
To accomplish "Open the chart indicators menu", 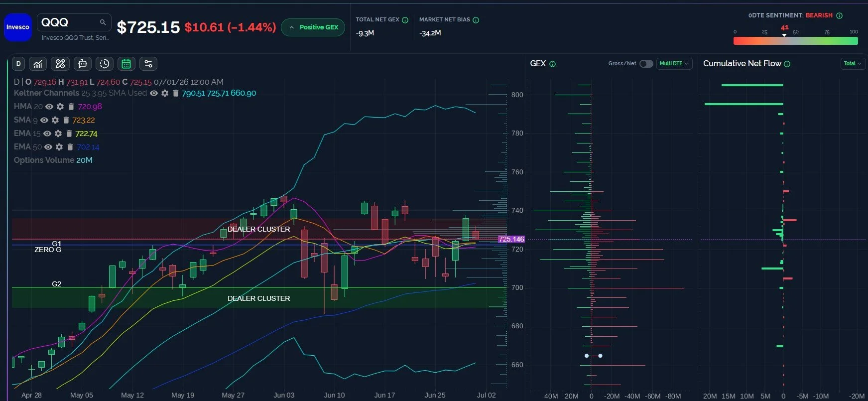I will point(38,64).
